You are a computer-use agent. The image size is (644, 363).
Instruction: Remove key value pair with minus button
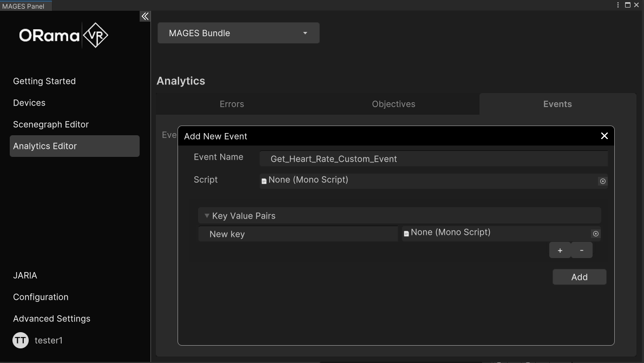[x=582, y=250]
